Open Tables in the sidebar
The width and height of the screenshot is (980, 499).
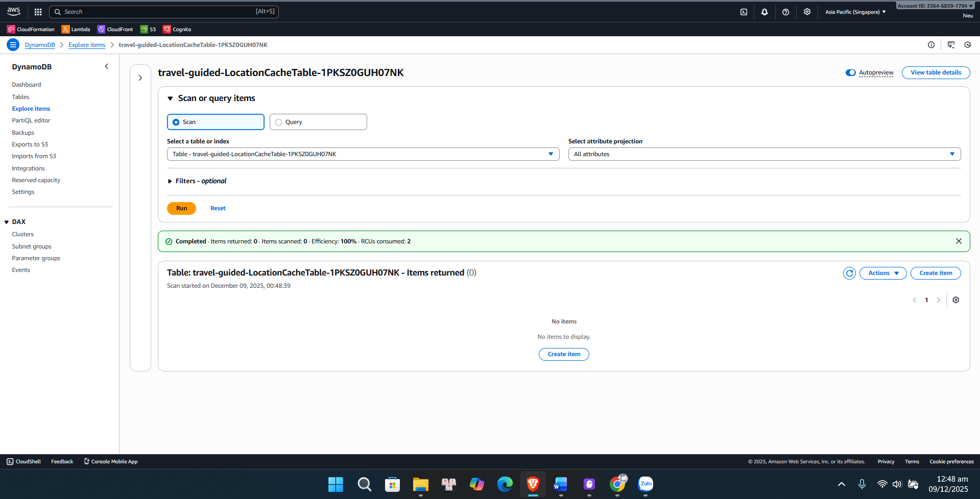20,97
